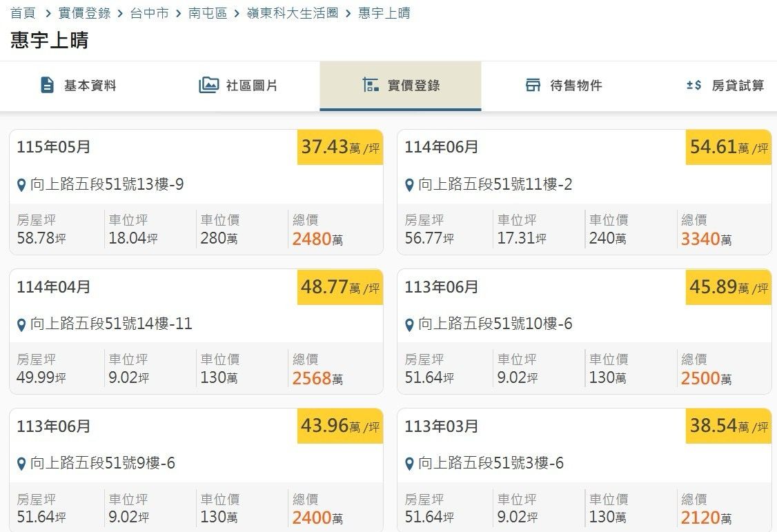Open 嶺東科大生活圈 breadcrumb link
777x532 pixels.
(x=293, y=13)
